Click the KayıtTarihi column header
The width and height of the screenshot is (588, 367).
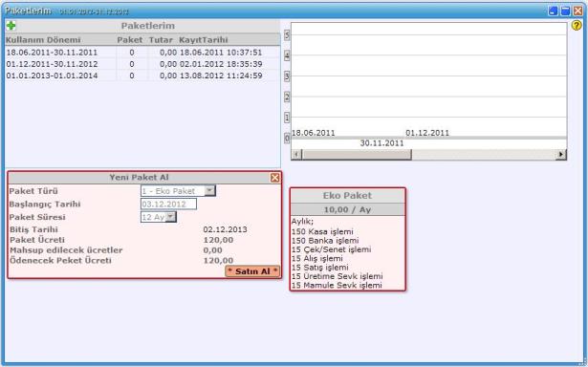coord(204,40)
